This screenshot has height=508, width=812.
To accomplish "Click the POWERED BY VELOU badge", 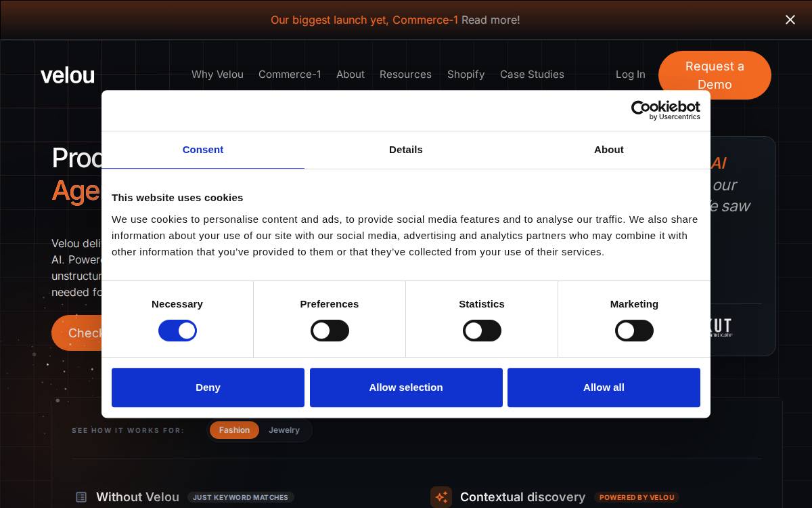I will [x=637, y=497].
